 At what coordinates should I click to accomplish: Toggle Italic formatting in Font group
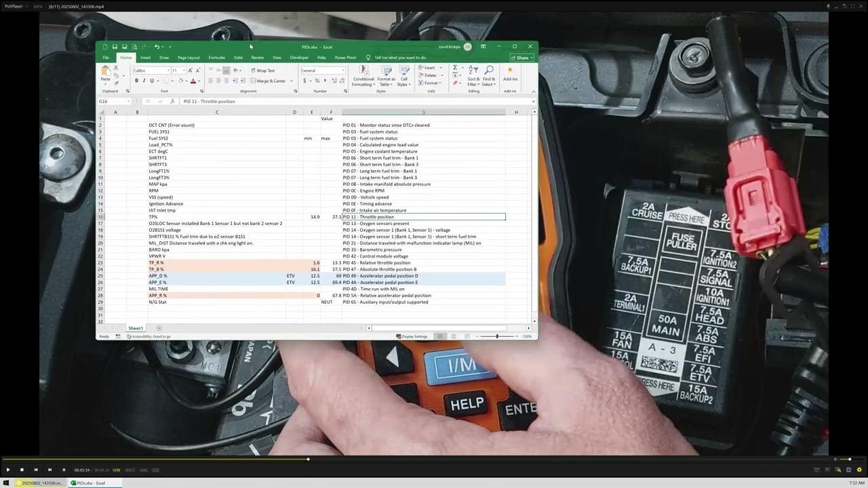tap(144, 81)
